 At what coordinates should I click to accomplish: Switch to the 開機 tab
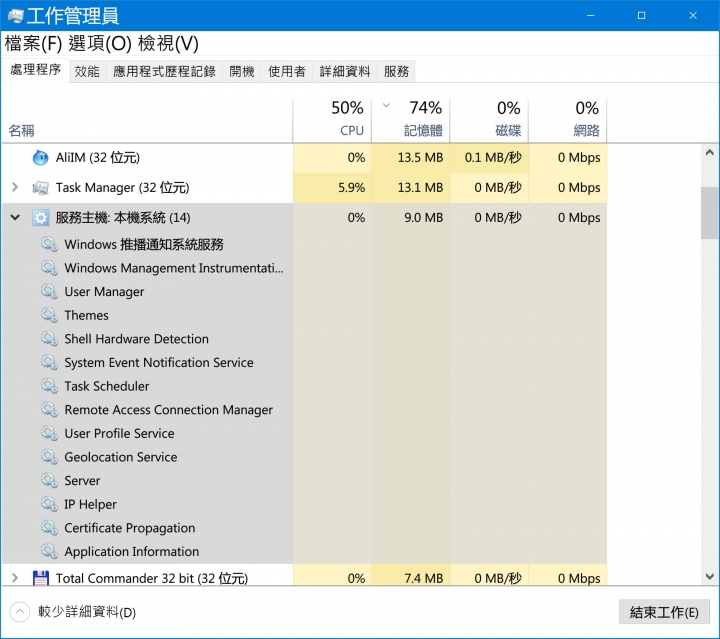pyautogui.click(x=242, y=72)
